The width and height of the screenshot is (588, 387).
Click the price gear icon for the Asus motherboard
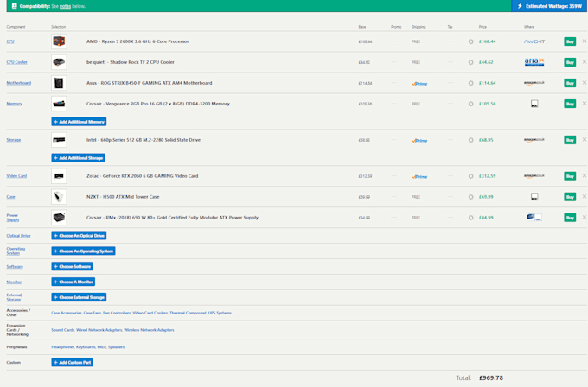coord(470,83)
